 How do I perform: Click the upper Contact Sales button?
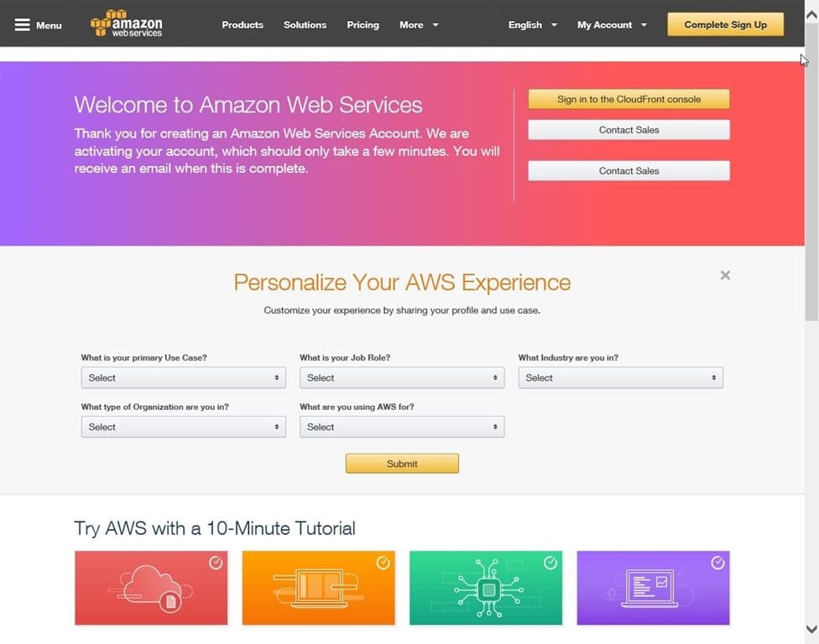(629, 130)
